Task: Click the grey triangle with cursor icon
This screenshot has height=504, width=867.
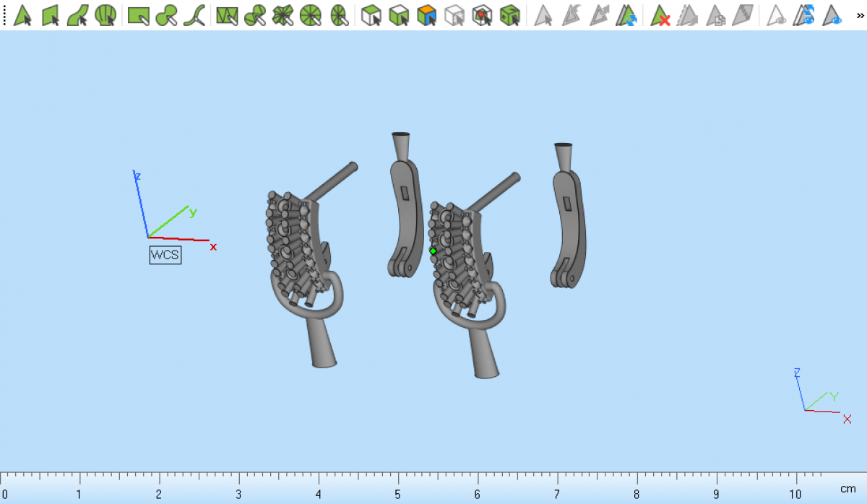Action: pos(543,15)
